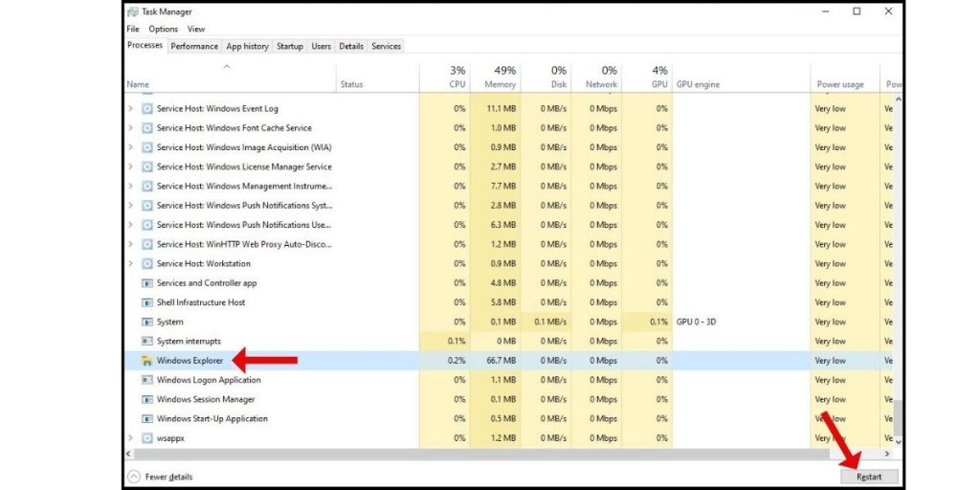
Task: Sort by Power usage column
Action: [845, 78]
